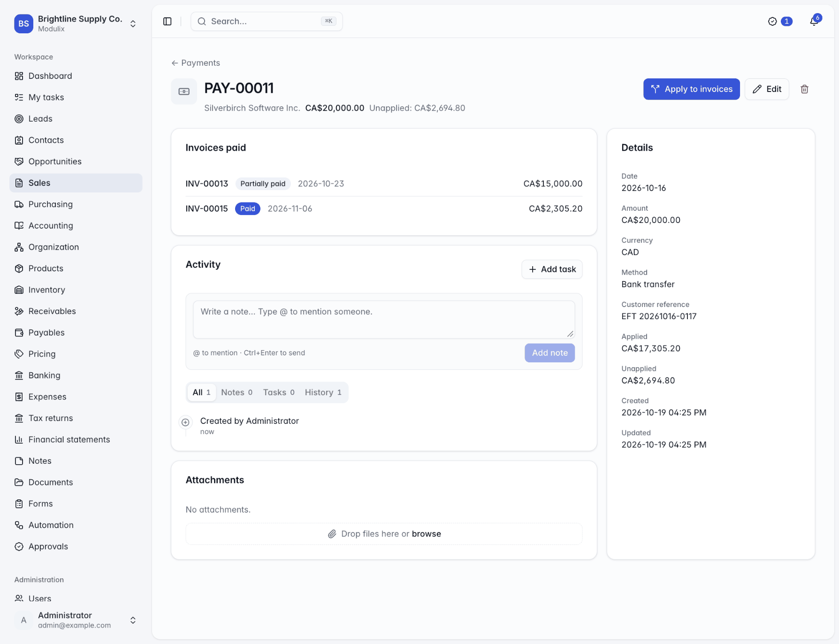Image resolution: width=839 pixels, height=644 pixels.
Task: Open Automation in the sidebar
Action: point(76,525)
